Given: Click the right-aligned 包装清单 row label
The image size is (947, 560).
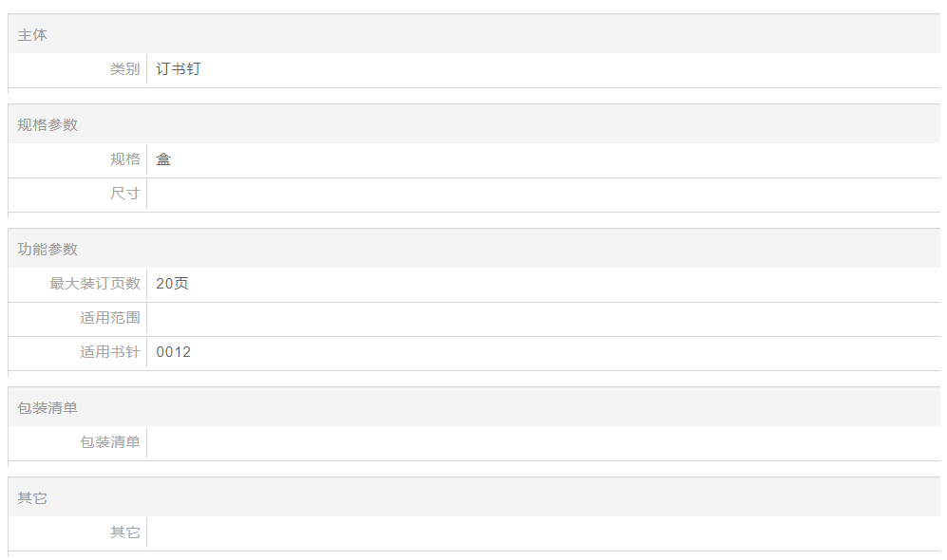Looking at the screenshot, I should tap(109, 442).
